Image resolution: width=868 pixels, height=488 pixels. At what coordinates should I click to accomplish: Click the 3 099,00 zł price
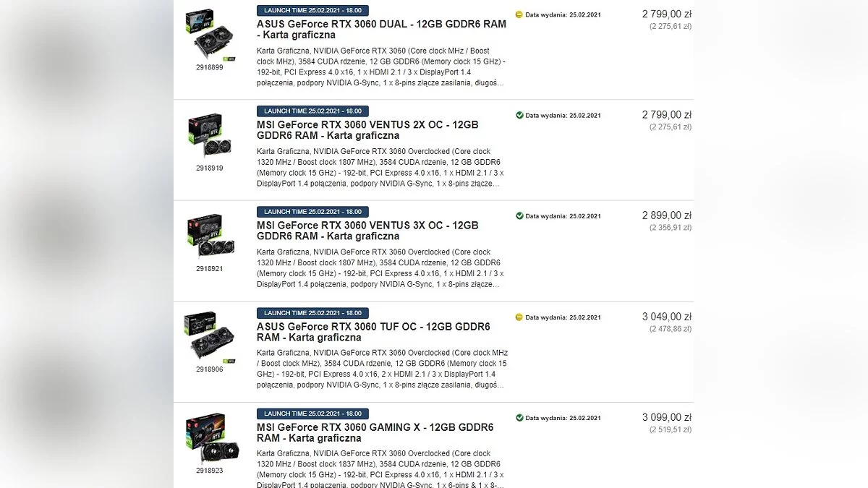point(666,417)
